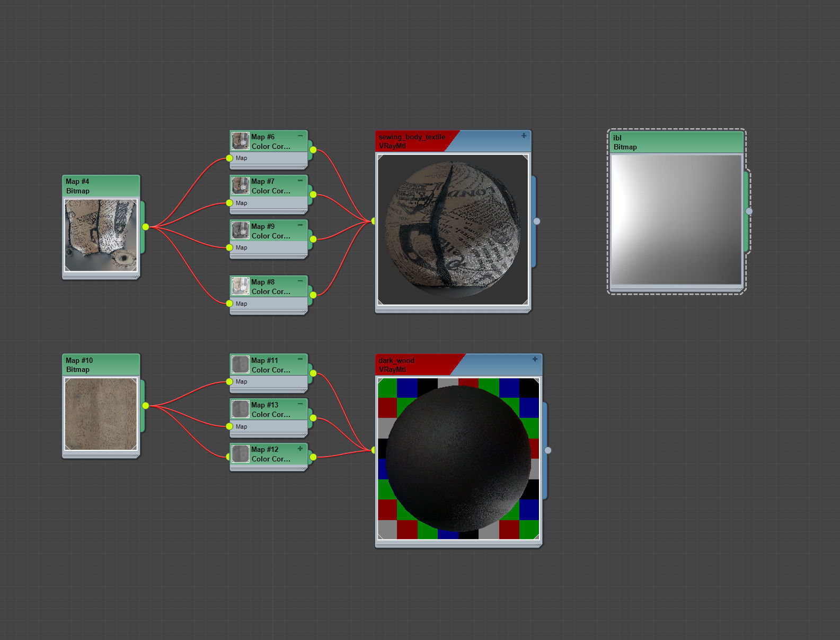Collapse the Map #6 Color Correction node
The width and height of the screenshot is (840, 640).
click(x=300, y=136)
